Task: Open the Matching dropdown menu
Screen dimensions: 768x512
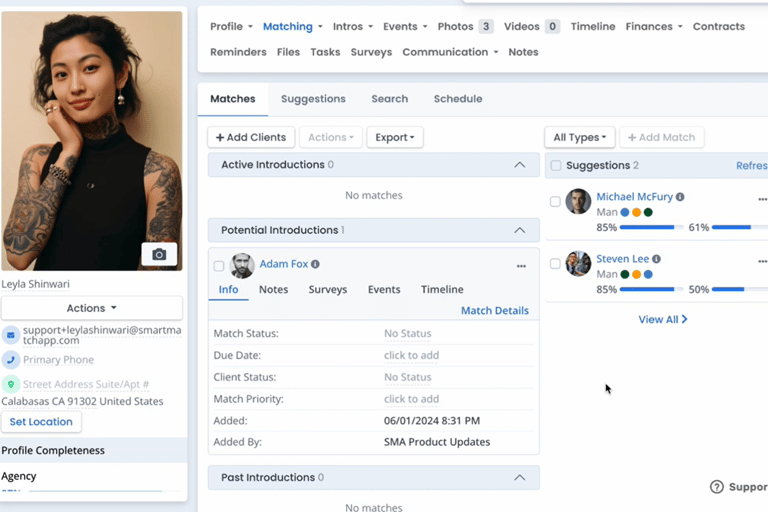Action: point(292,26)
